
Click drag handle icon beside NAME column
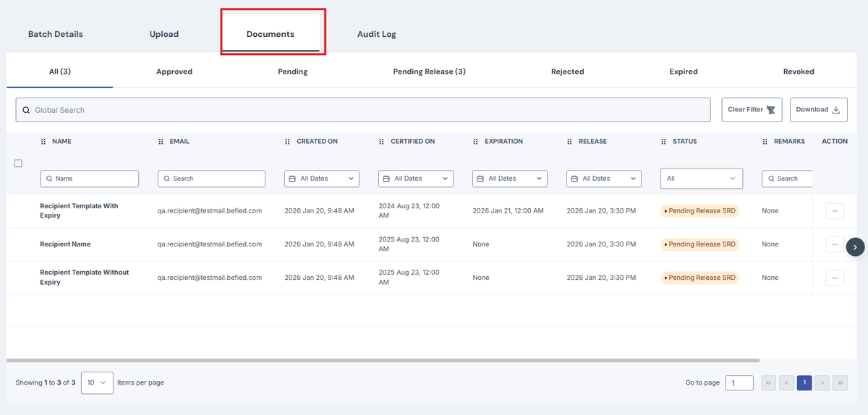click(x=43, y=142)
